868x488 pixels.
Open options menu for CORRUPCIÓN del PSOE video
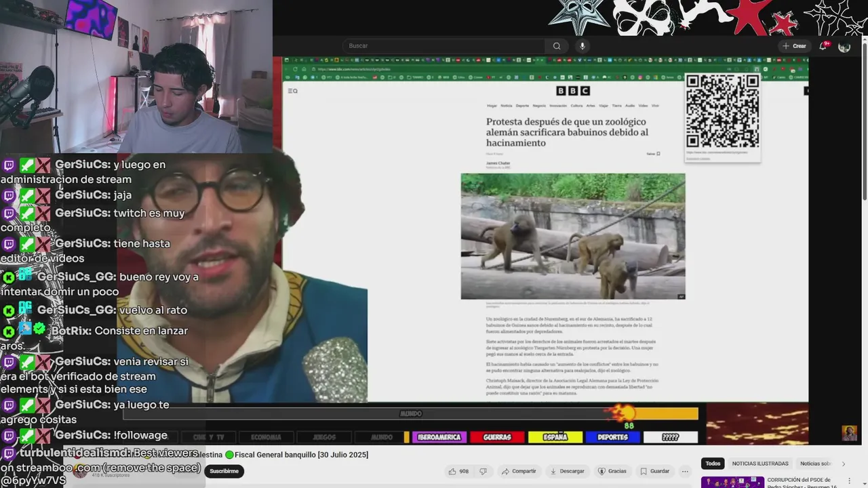[x=849, y=481]
